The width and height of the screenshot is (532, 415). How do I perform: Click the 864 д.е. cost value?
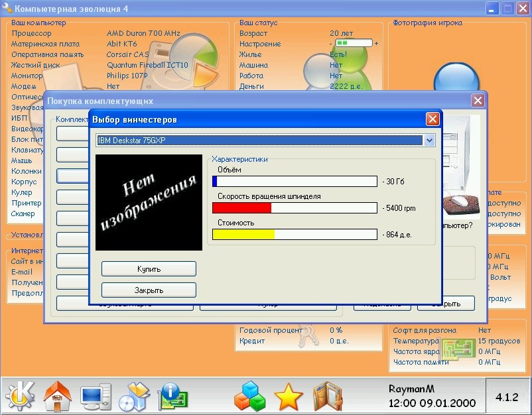tap(399, 235)
